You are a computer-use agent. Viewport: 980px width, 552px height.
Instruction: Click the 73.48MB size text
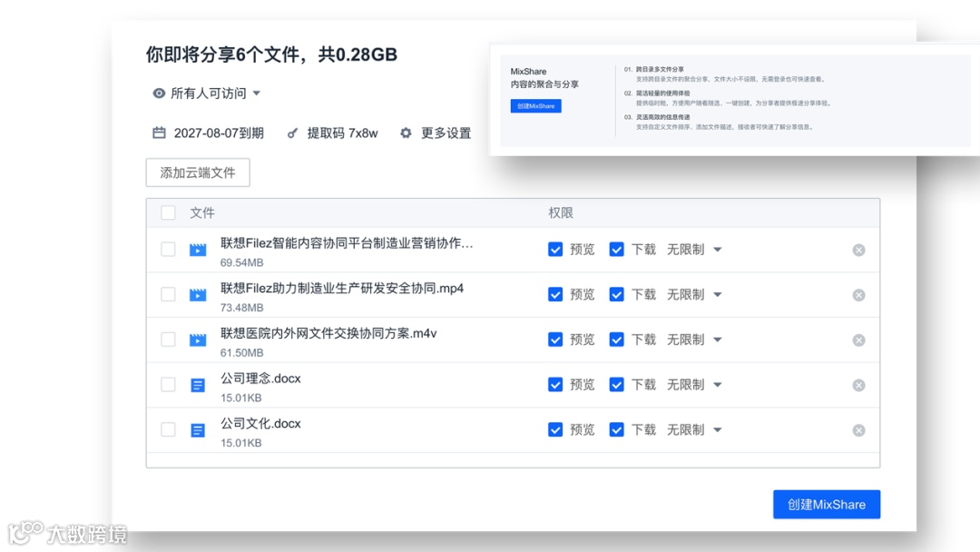pyautogui.click(x=241, y=308)
